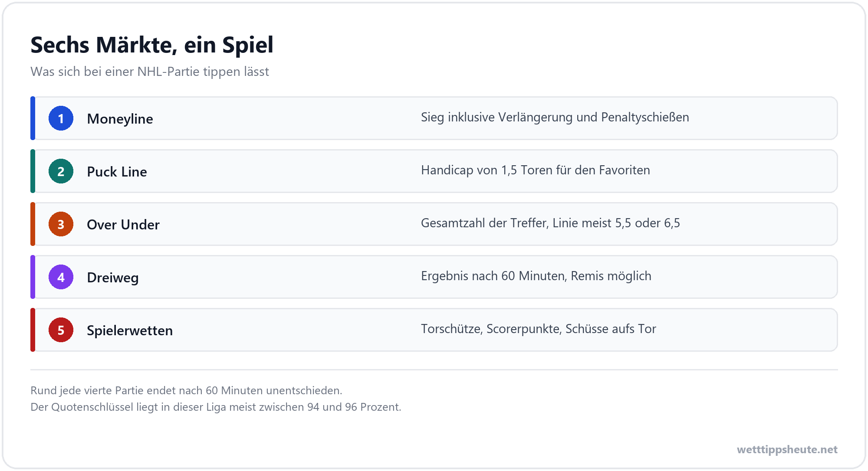This screenshot has height=471, width=868.
Task: Click the red accent bar of Spielerwetten
Action: click(33, 330)
